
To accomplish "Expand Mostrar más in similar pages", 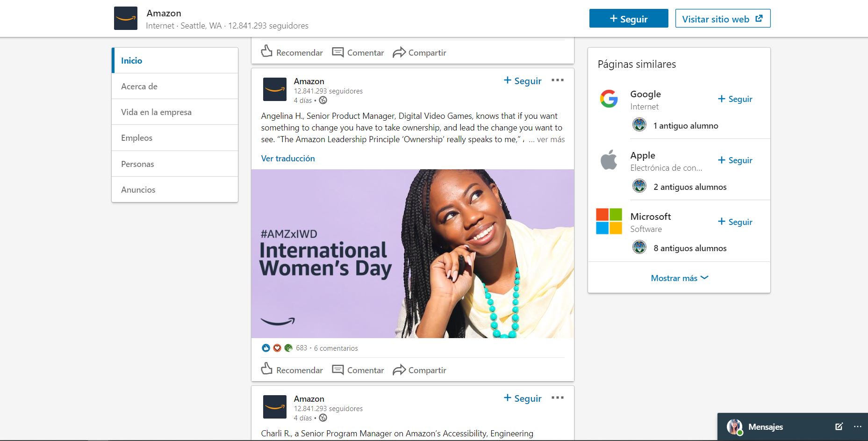I will tap(679, 278).
